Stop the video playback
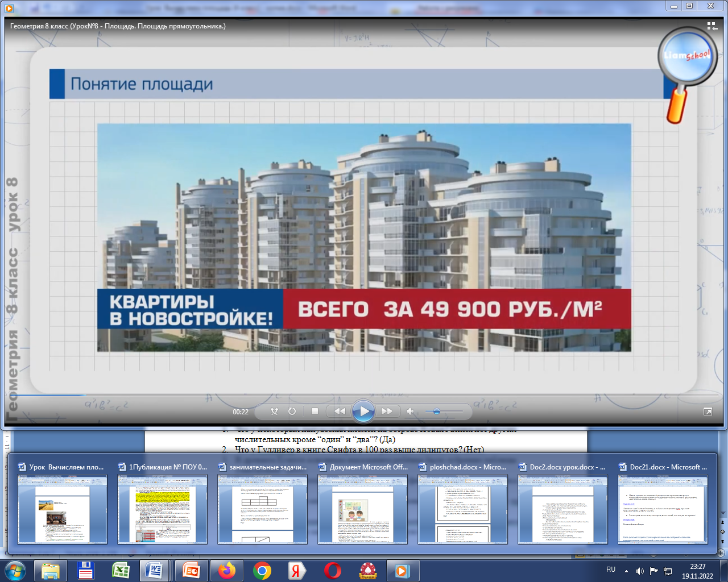 click(x=315, y=411)
